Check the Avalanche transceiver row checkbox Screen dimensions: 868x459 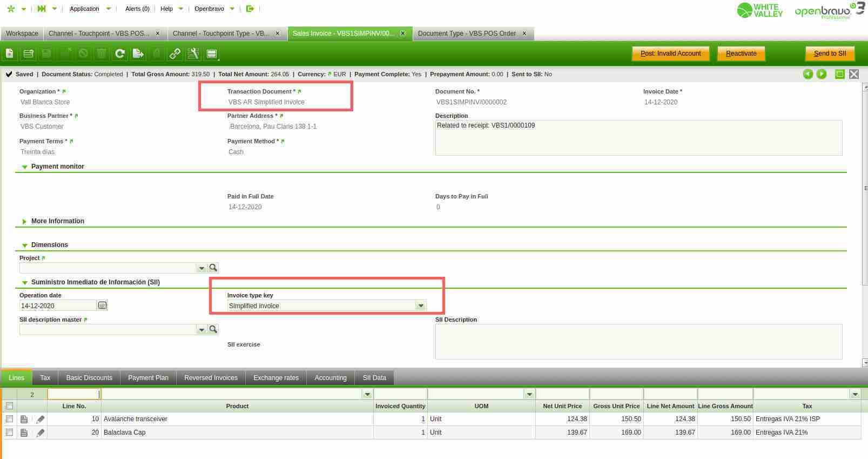tap(9, 419)
